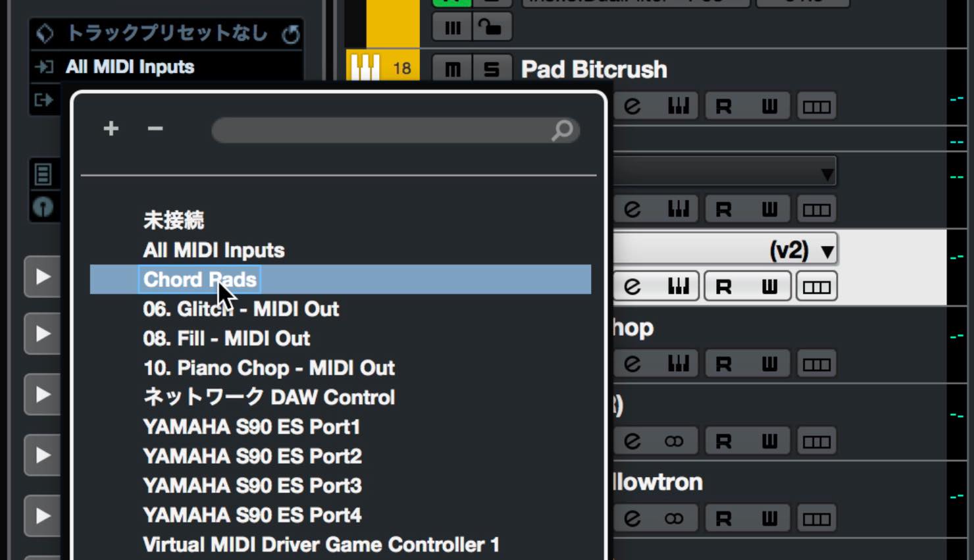
Task: Select Chord Pads as MIDI input
Action: pos(340,280)
